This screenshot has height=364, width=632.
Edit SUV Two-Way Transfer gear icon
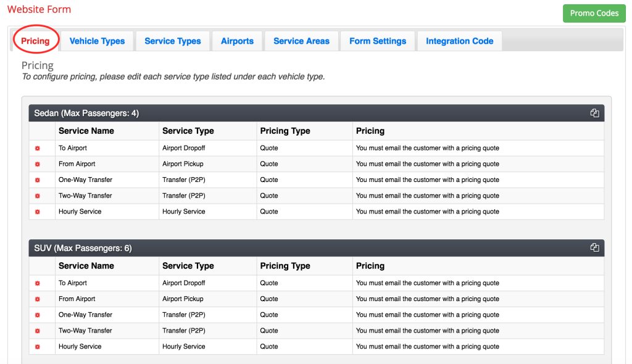click(38, 331)
